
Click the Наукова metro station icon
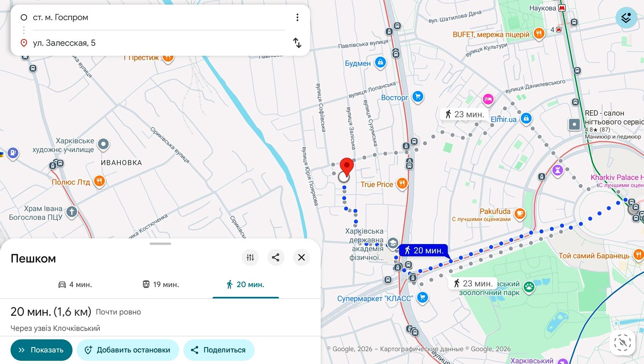[x=562, y=8]
